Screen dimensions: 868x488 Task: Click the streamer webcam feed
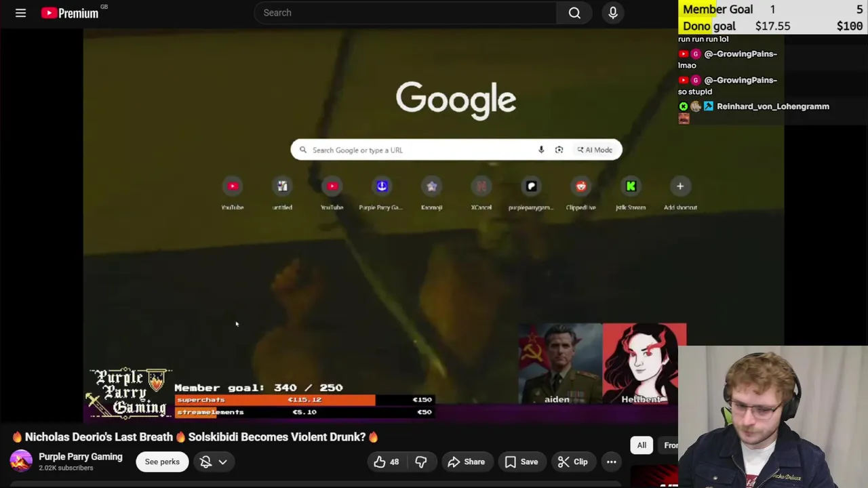tap(772, 417)
